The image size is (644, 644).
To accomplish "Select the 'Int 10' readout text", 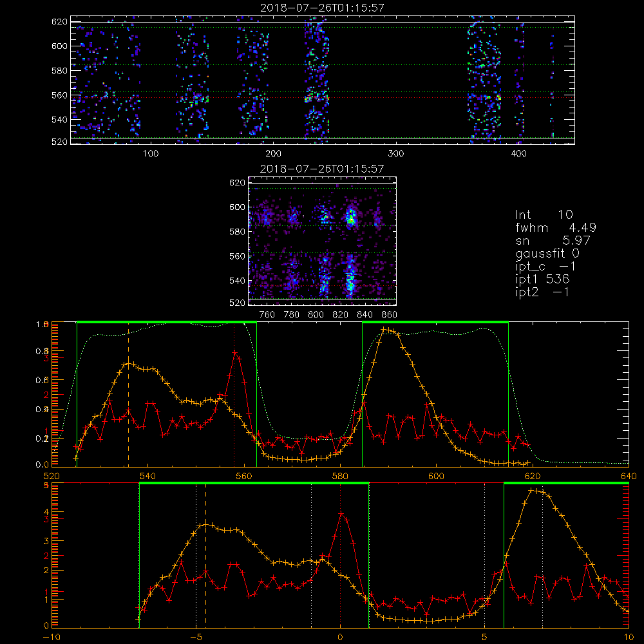I will coord(544,215).
